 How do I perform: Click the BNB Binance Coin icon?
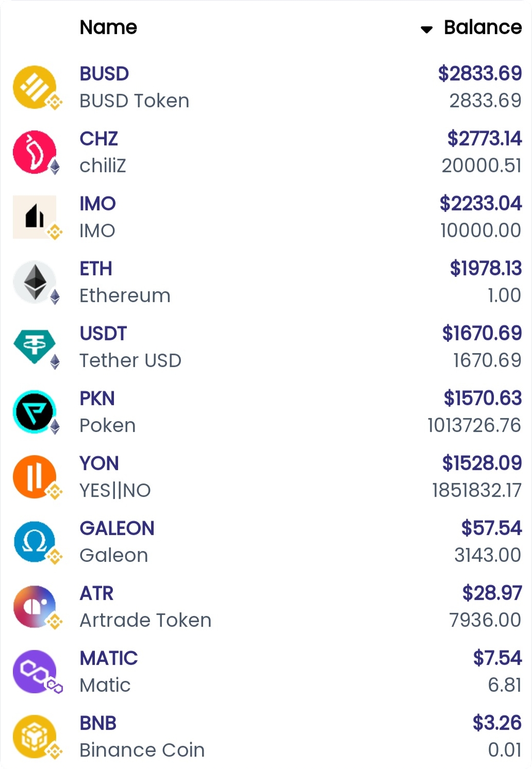(35, 737)
